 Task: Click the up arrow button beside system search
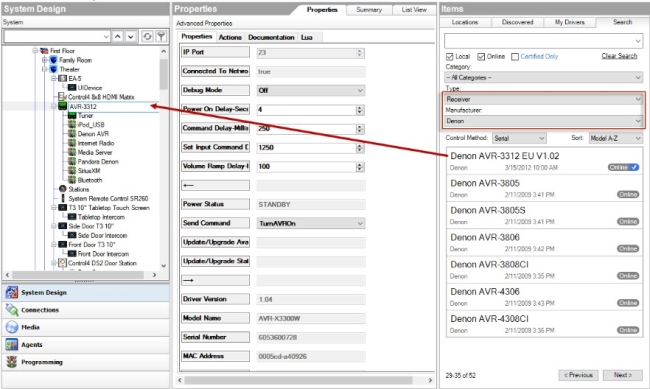pyautogui.click(x=118, y=36)
